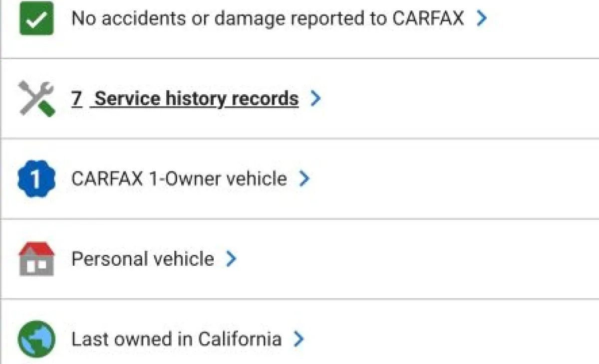Select 'Last owned in California' text
The width and height of the screenshot is (599, 364).
(176, 340)
